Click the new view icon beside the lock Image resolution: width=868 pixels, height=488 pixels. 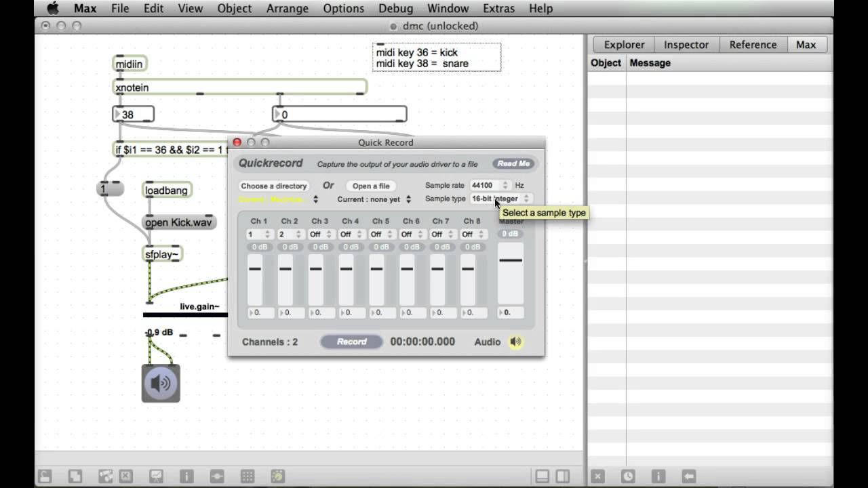click(x=75, y=476)
